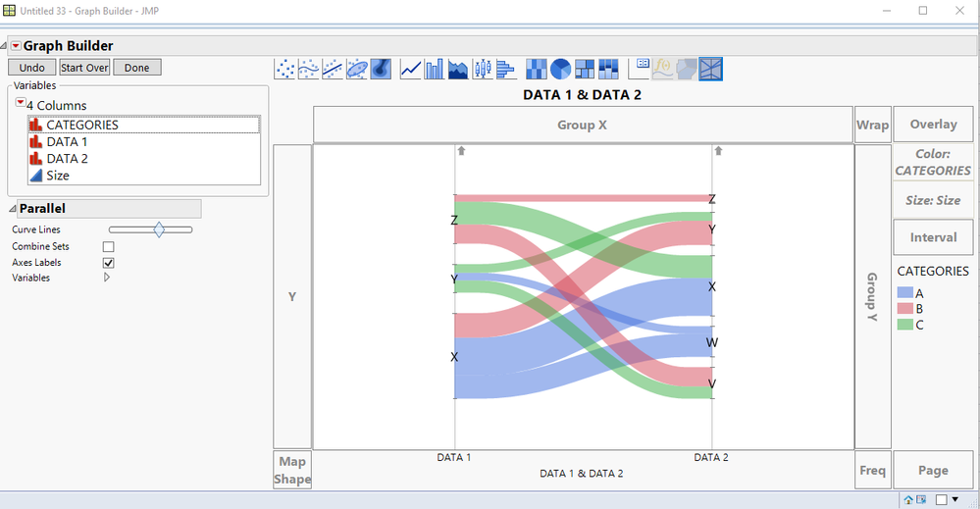This screenshot has width=980, height=509.
Task: Click the Map Shape drop zone
Action: point(292,471)
